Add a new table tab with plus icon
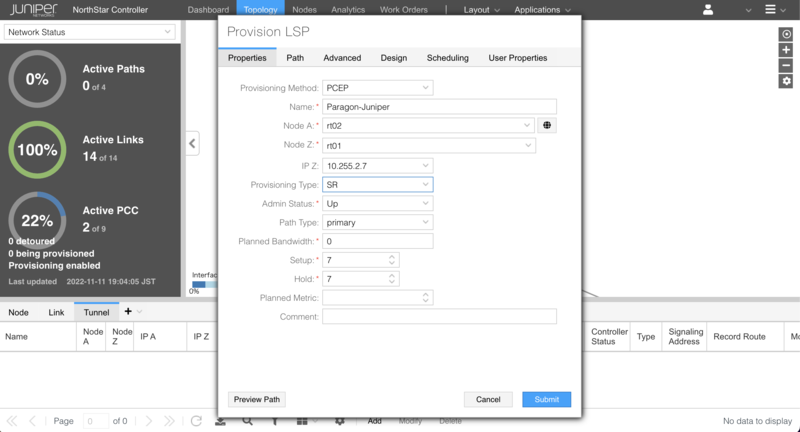Image resolution: width=800 pixels, height=432 pixels. [128, 311]
